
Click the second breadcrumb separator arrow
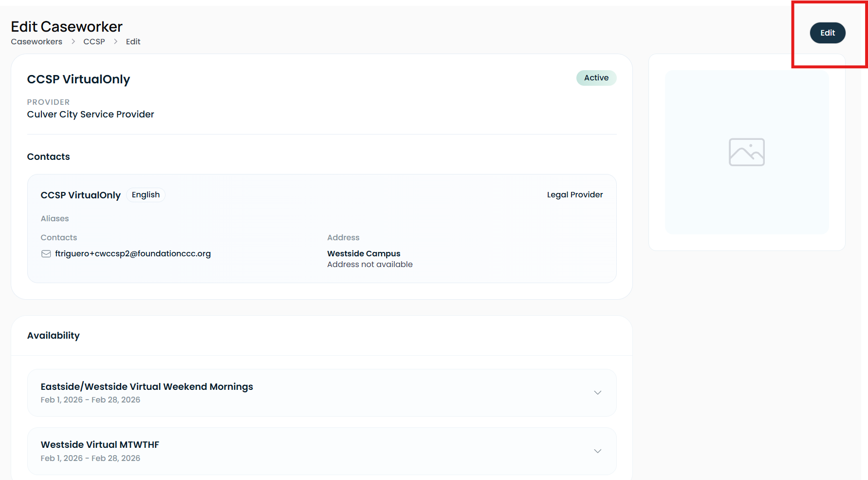pos(115,41)
